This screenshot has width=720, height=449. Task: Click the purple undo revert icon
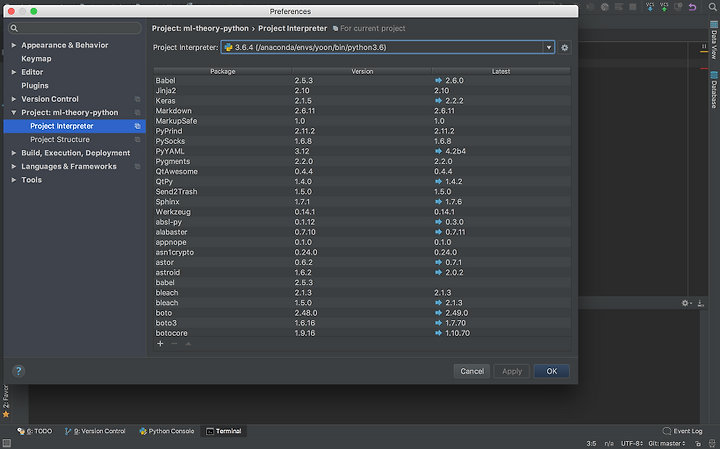(x=692, y=7)
